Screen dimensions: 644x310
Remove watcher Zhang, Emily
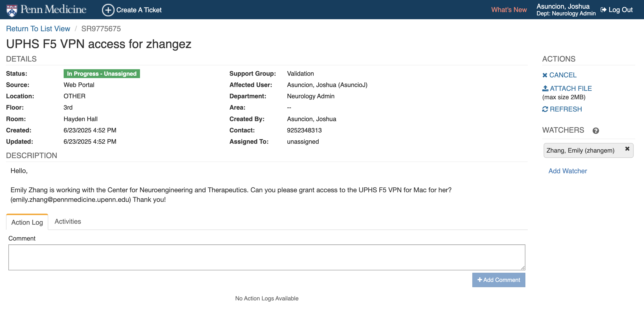(627, 149)
